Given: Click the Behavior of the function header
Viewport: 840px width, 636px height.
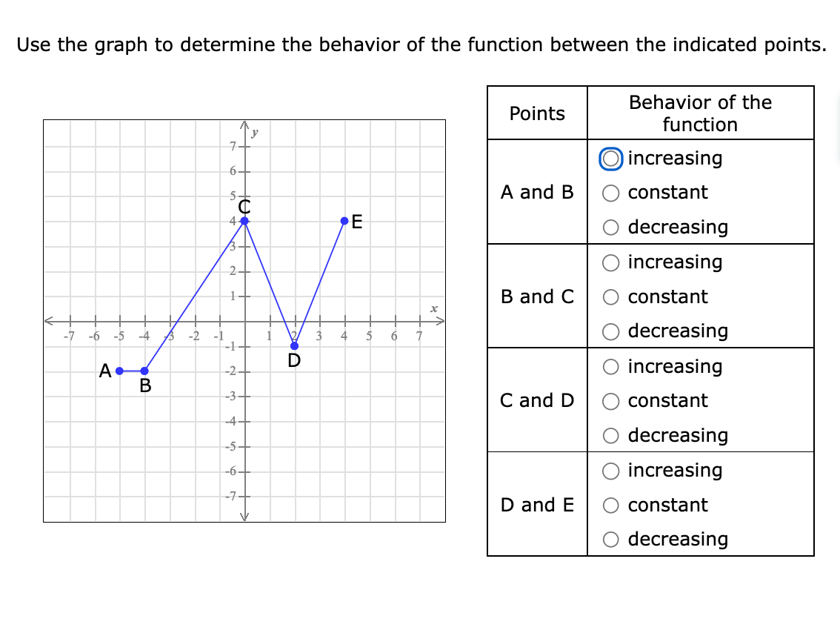Looking at the screenshot, I should pyautogui.click(x=701, y=113).
